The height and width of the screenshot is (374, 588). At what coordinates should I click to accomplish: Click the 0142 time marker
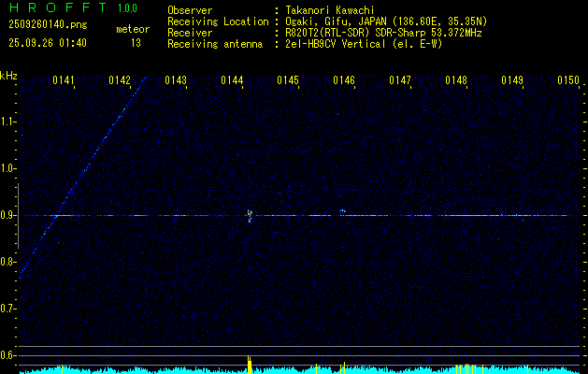[x=120, y=80]
